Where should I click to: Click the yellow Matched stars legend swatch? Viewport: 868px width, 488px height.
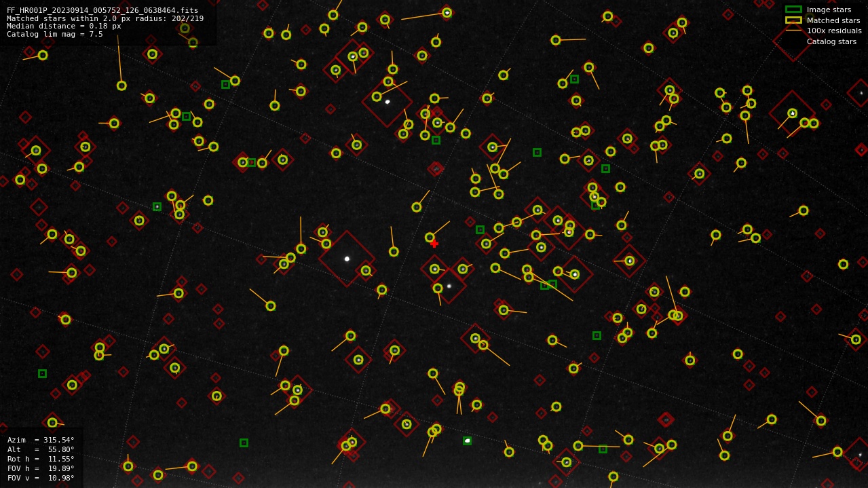(x=793, y=20)
